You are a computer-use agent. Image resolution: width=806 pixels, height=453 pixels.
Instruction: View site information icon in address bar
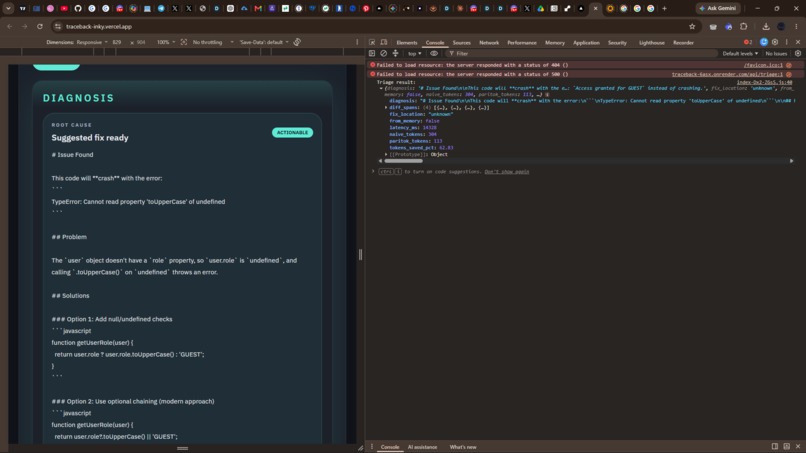[58, 26]
